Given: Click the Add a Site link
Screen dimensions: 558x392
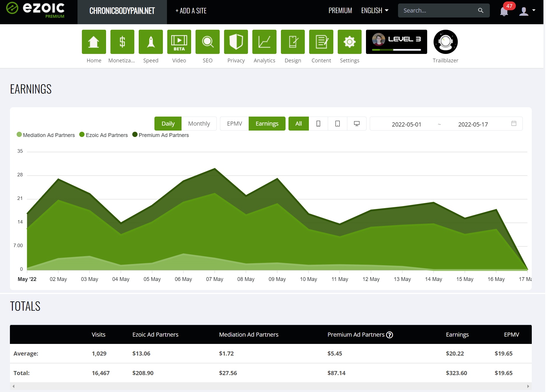Looking at the screenshot, I should point(191,11).
